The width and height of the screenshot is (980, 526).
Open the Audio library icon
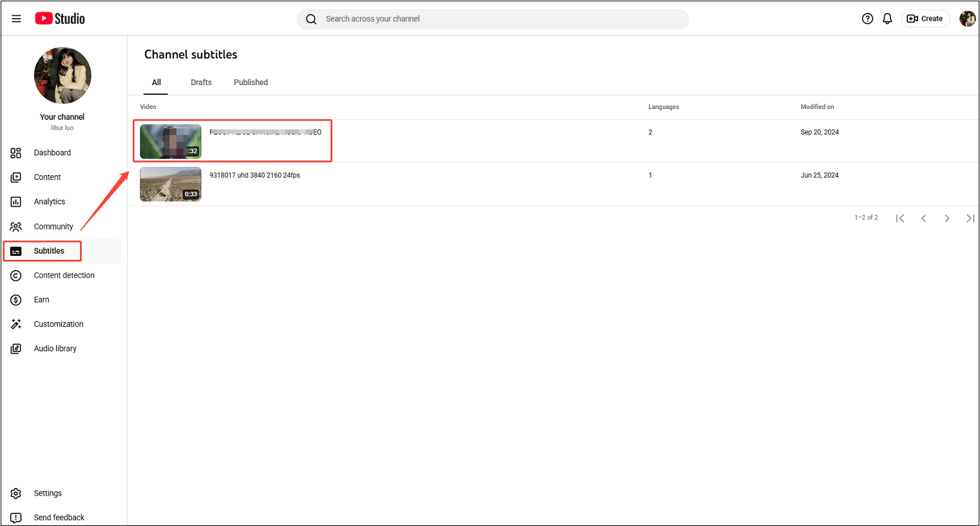16,349
